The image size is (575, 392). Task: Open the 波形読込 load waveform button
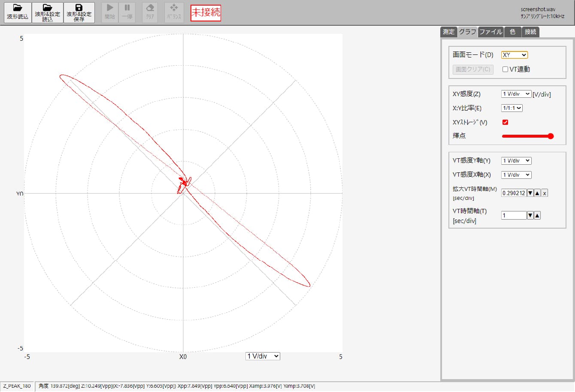(18, 12)
